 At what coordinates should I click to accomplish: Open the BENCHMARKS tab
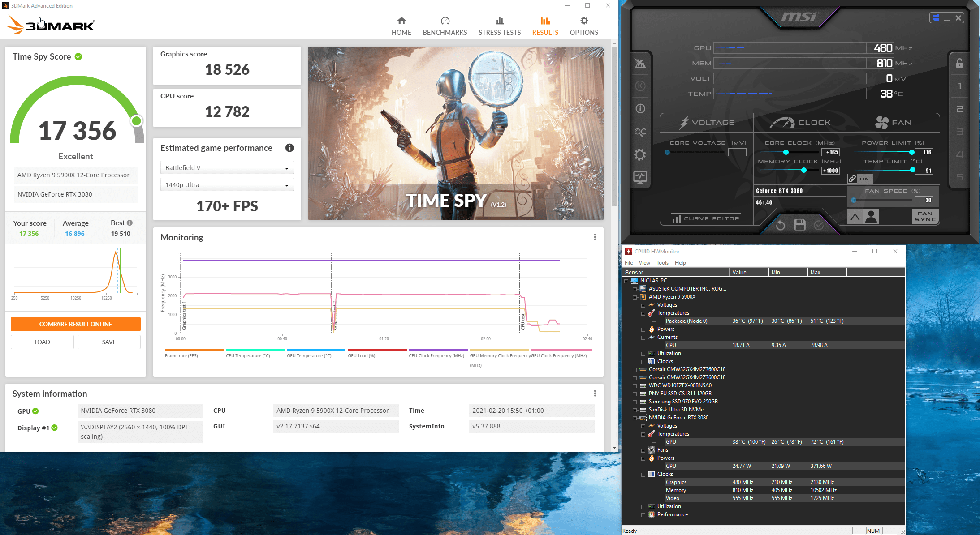(445, 26)
